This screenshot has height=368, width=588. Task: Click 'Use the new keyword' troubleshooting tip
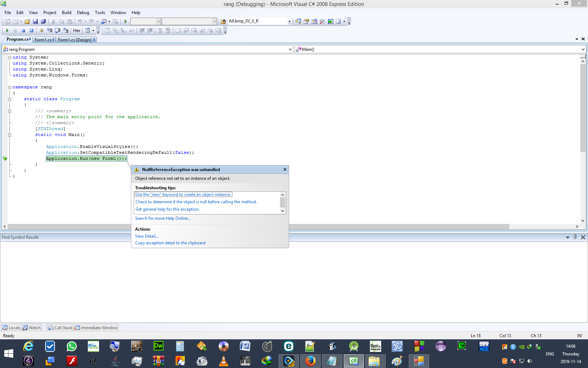(x=183, y=195)
